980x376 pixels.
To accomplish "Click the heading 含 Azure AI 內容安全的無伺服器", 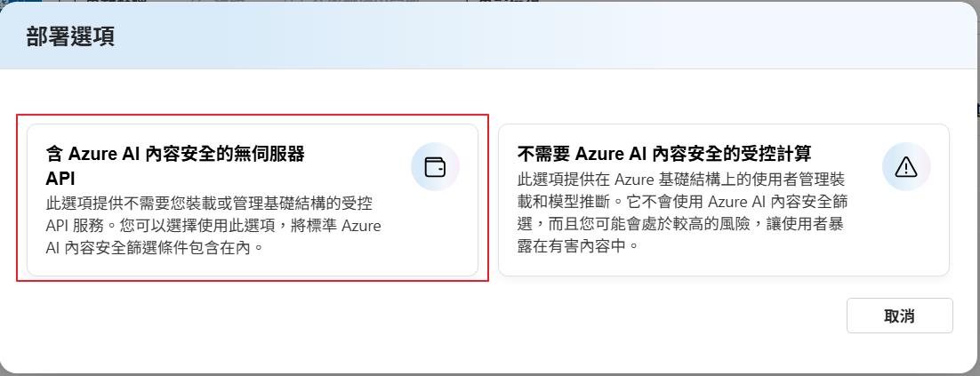I will click(x=175, y=154).
